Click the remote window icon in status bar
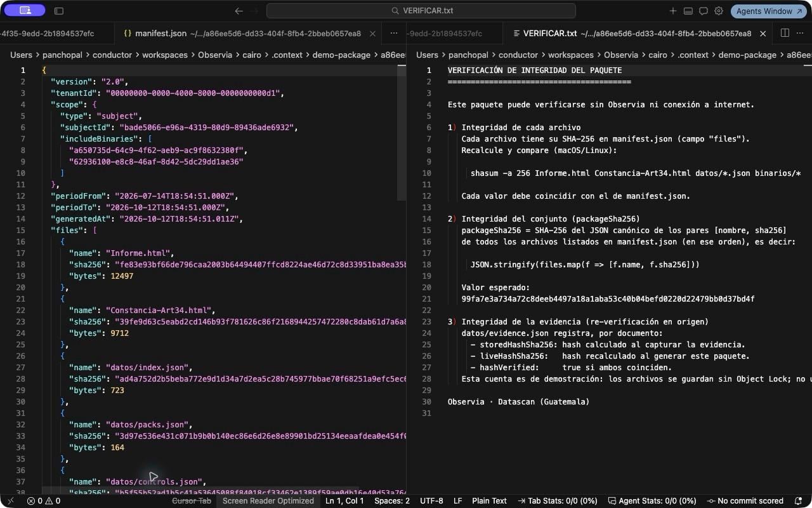Screen dimensions: 812x508 (x=10, y=501)
